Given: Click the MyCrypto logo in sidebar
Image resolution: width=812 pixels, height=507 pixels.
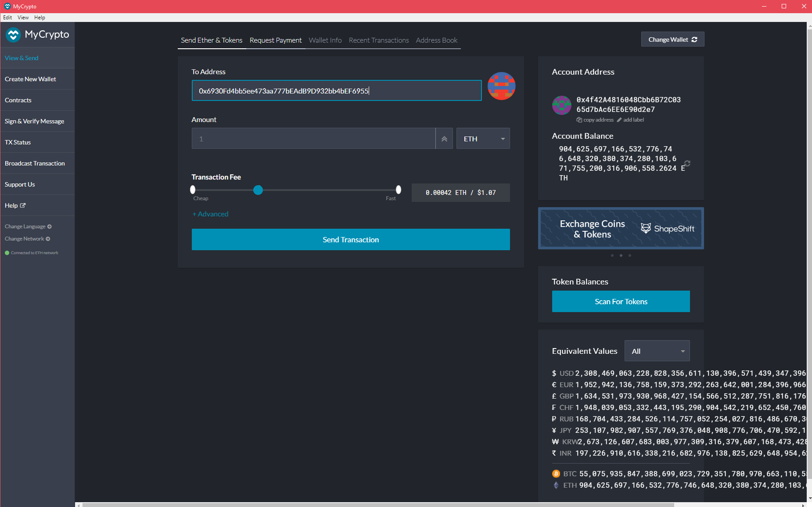Looking at the screenshot, I should coord(37,34).
